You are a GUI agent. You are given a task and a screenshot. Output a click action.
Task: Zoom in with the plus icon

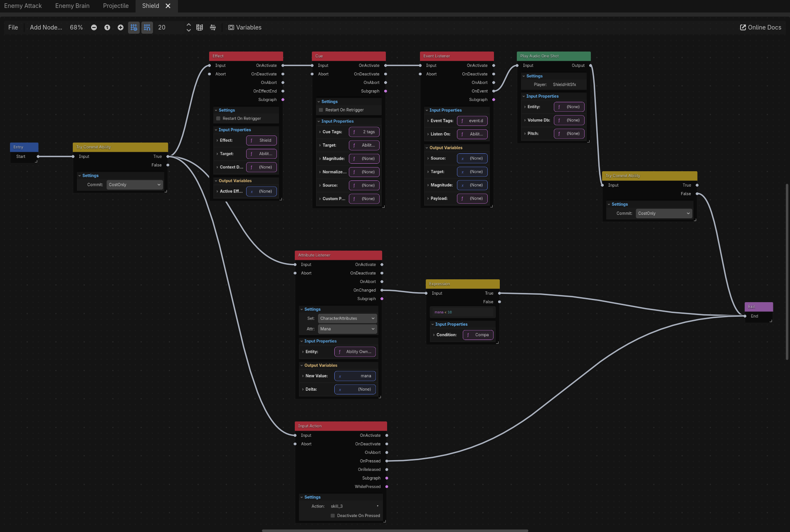click(121, 27)
